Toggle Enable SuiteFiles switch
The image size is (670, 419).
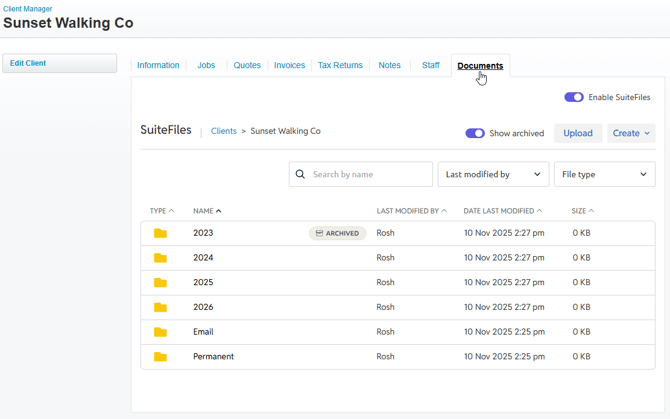574,97
